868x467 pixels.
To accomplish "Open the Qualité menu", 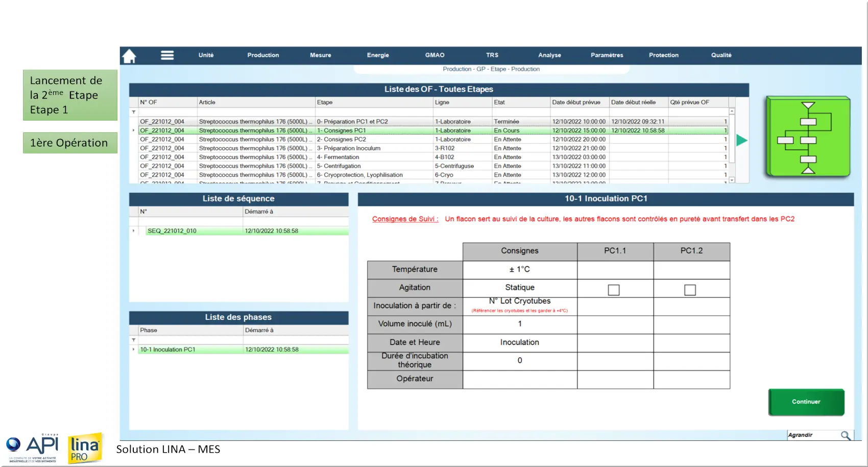I will (721, 55).
